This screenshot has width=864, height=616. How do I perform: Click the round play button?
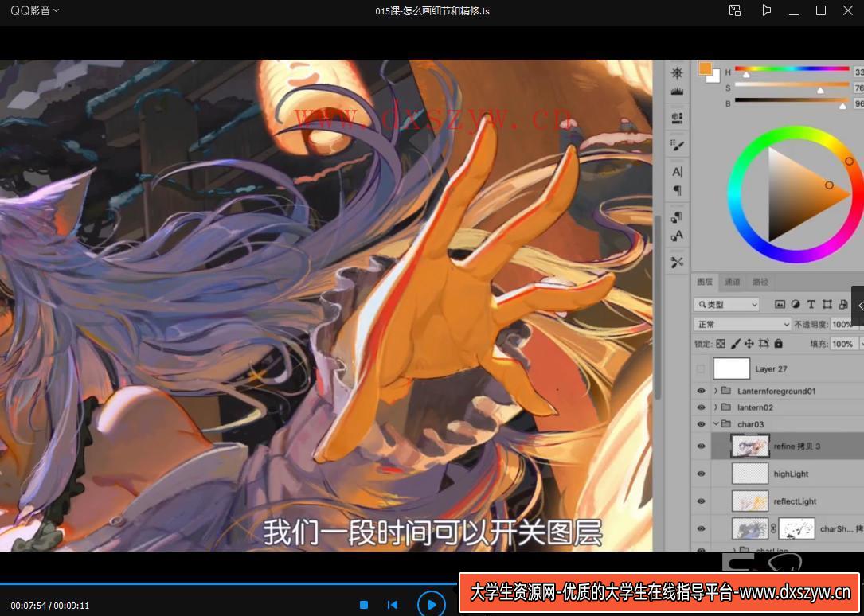(x=432, y=604)
